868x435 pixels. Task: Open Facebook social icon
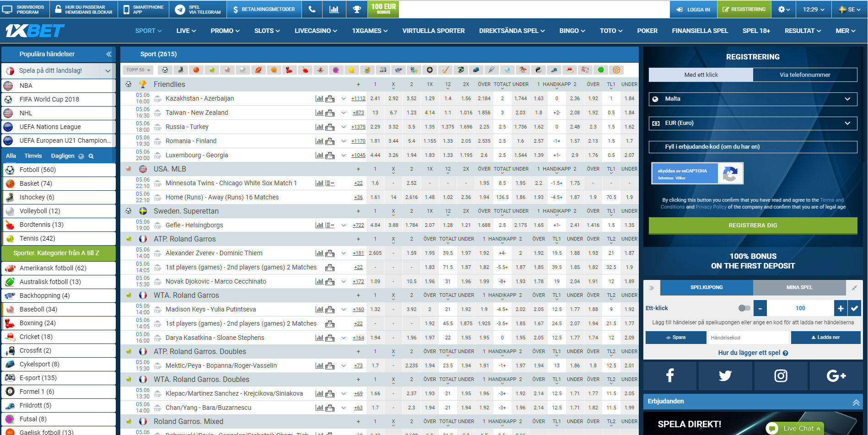(x=670, y=376)
